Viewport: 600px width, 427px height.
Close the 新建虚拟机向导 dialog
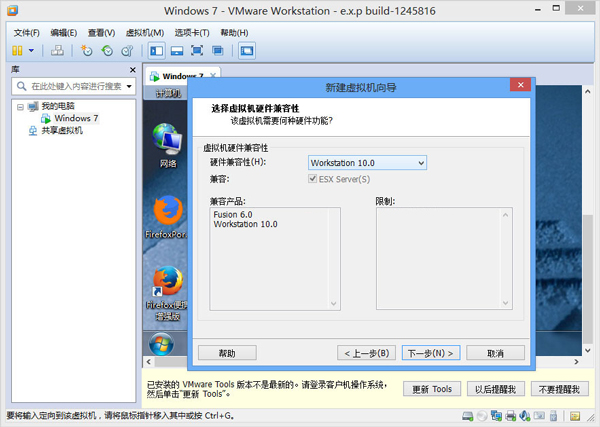[520, 85]
